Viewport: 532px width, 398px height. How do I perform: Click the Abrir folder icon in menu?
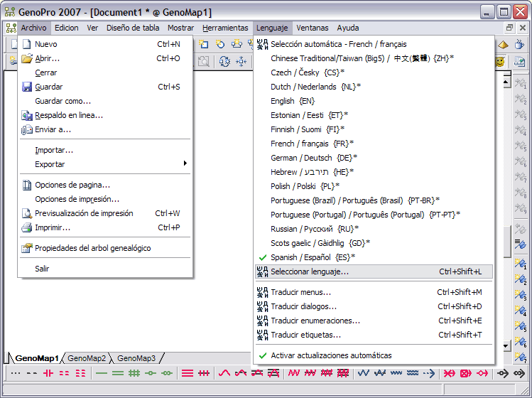coord(27,58)
